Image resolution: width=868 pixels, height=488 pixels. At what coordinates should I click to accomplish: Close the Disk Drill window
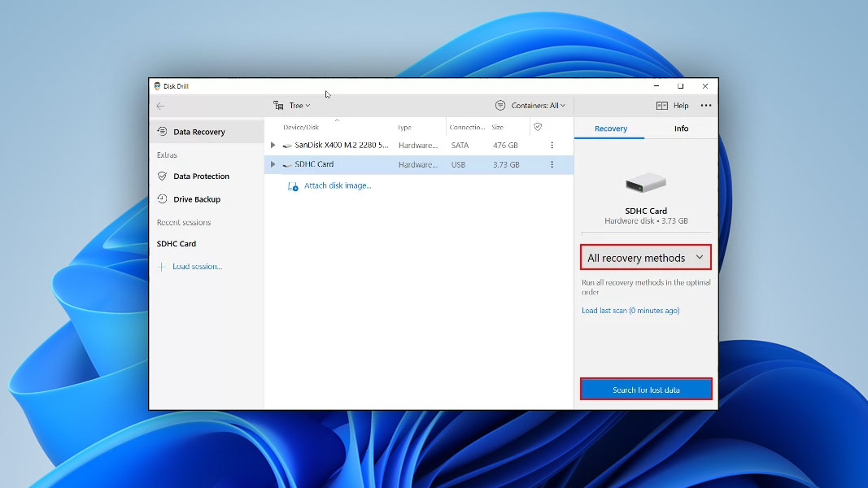pyautogui.click(x=704, y=85)
